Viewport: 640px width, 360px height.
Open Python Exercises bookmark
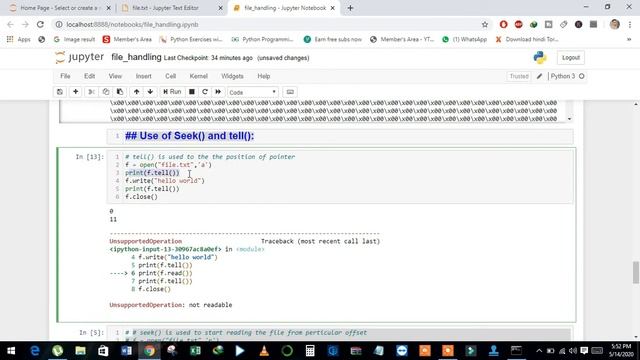tap(191, 39)
